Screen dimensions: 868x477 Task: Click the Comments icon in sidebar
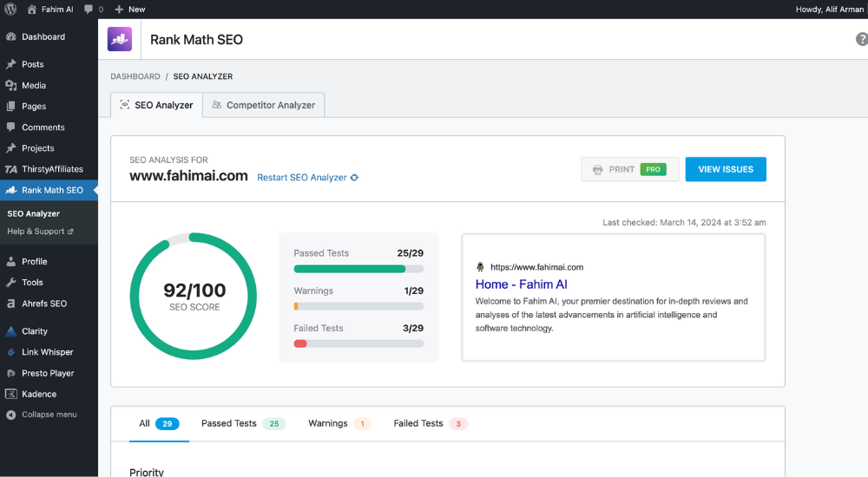pos(10,127)
